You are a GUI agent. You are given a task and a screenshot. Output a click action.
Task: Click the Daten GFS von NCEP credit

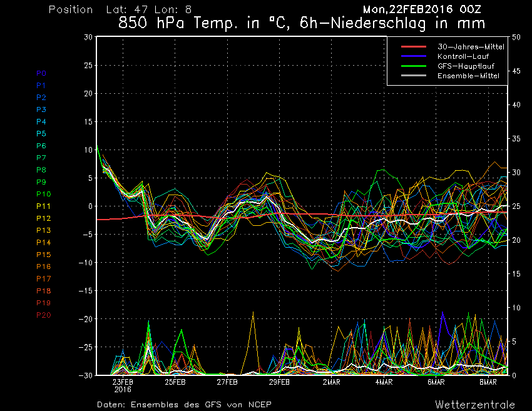tap(184, 404)
